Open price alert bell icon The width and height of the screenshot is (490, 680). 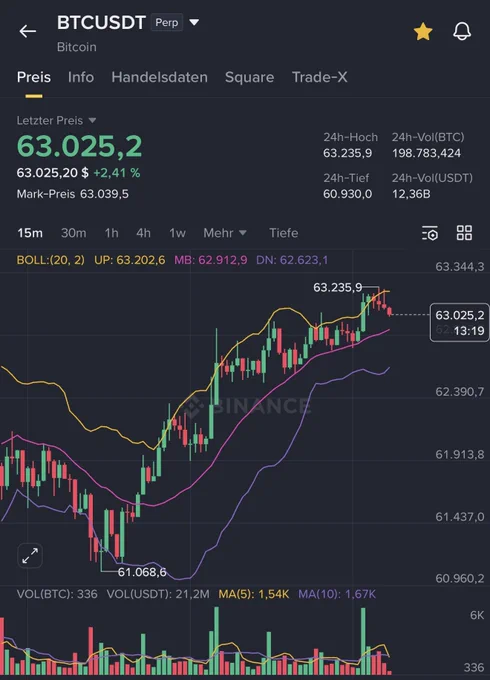tap(462, 31)
